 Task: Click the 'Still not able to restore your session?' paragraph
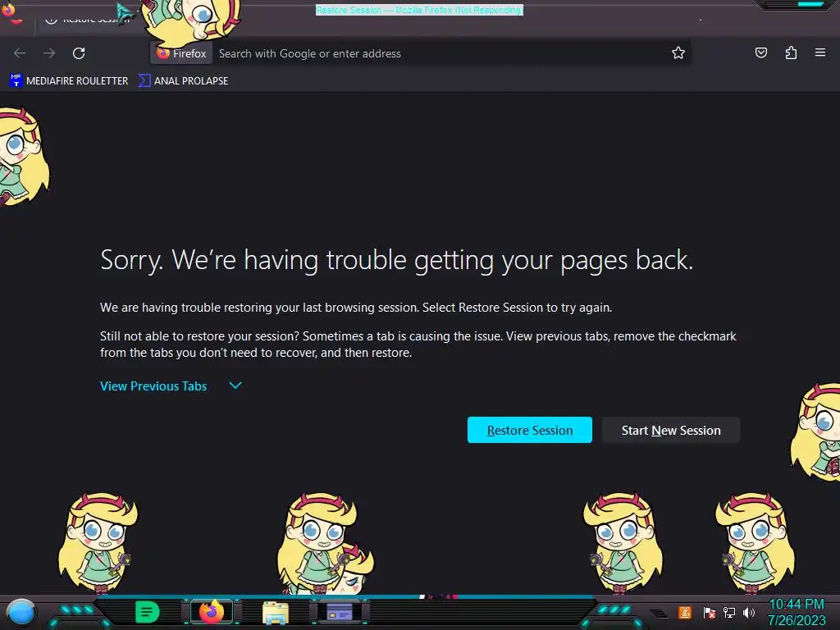click(x=418, y=345)
